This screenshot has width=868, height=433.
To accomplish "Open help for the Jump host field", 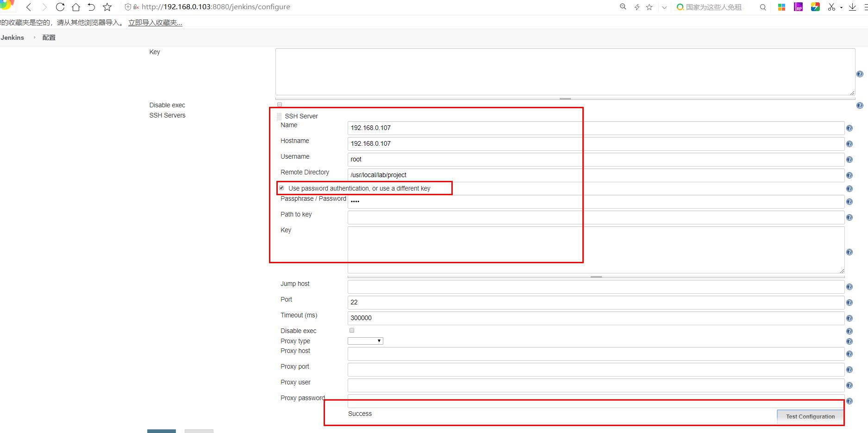I will click(x=849, y=287).
